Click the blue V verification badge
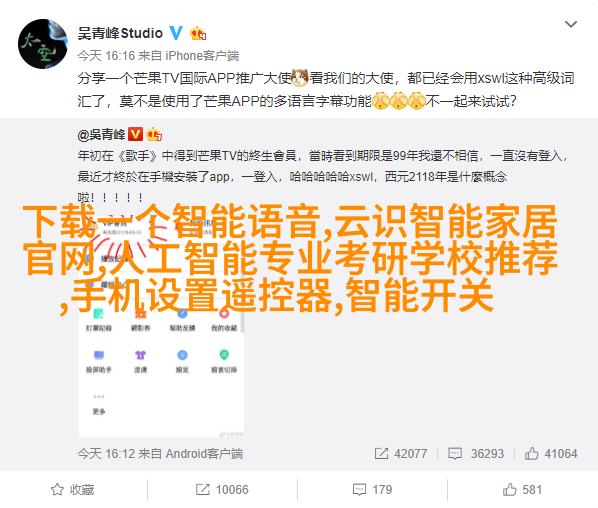 176,33
